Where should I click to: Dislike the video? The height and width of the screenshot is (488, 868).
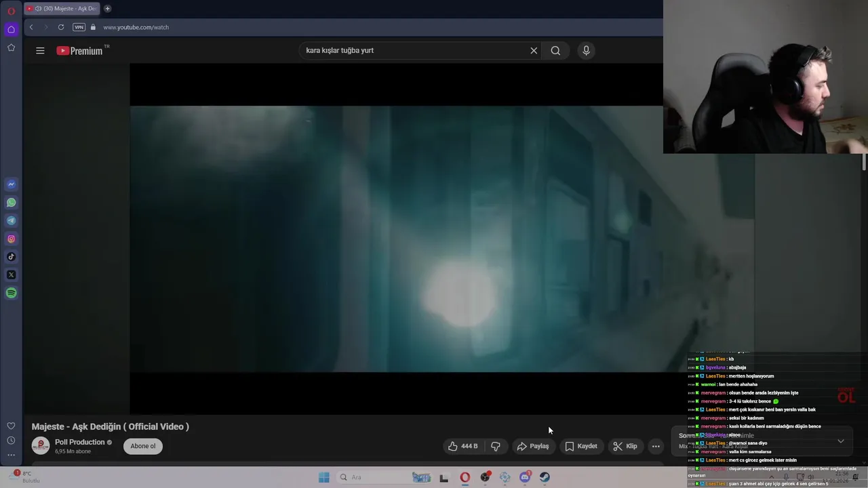[x=496, y=446]
